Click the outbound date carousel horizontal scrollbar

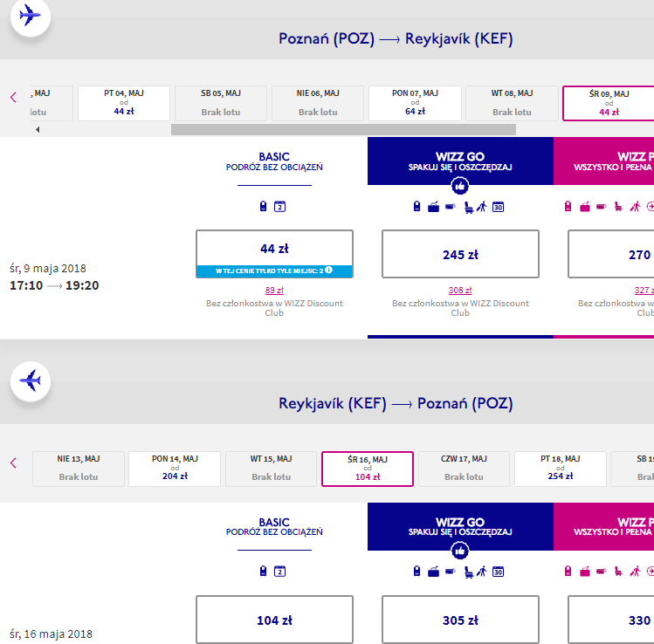pyautogui.click(x=343, y=130)
